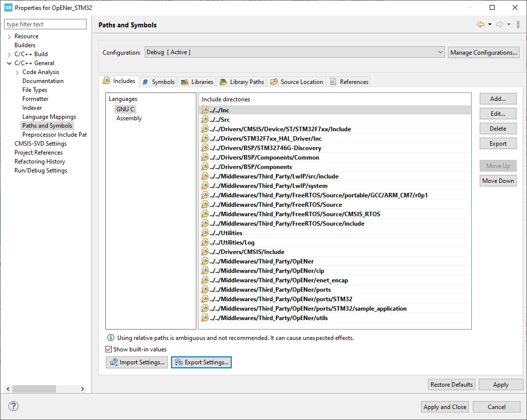Select Language Mappings in the tree
Image resolution: width=527 pixels, height=420 pixels.
coord(49,117)
